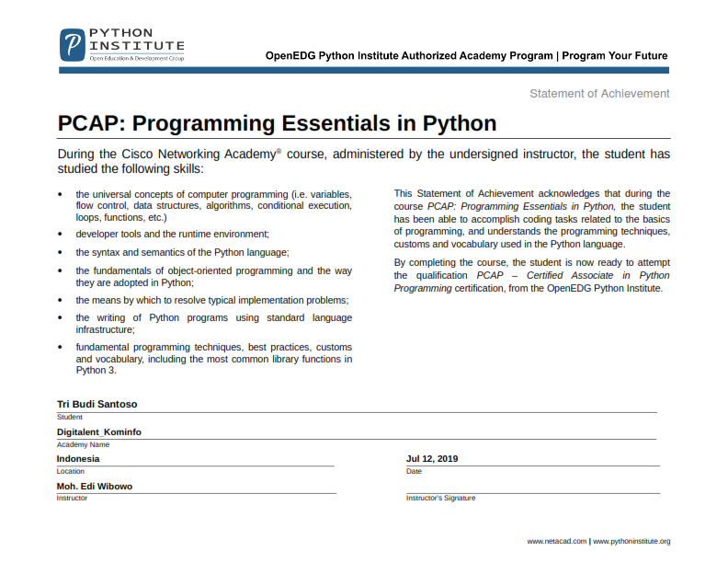
Task: Select the 'universal concepts of computer programming' bullet
Action: pyautogui.click(x=213, y=206)
